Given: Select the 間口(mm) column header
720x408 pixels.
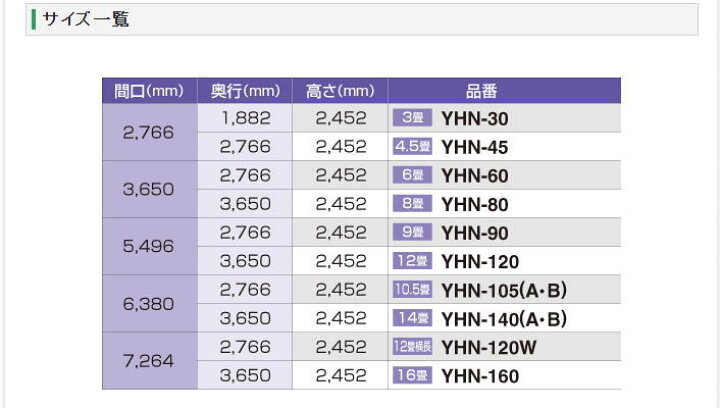Looking at the screenshot, I should click(149, 91).
